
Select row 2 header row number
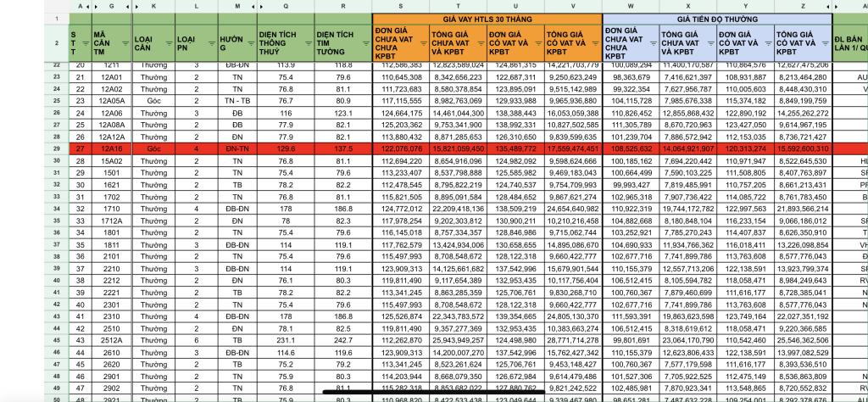tap(57, 43)
